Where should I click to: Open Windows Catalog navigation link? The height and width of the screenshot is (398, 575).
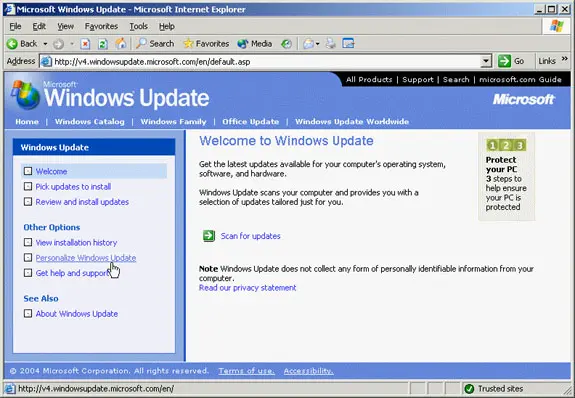click(89, 122)
